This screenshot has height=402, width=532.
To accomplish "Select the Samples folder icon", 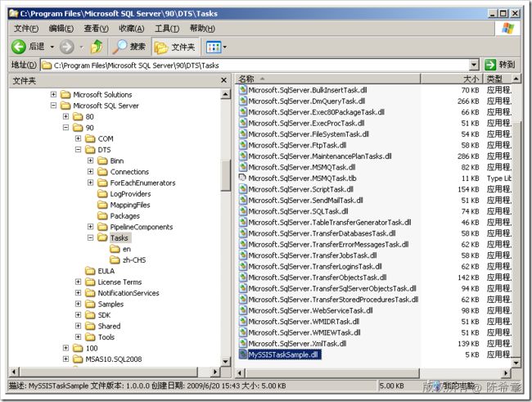I will 90,304.
